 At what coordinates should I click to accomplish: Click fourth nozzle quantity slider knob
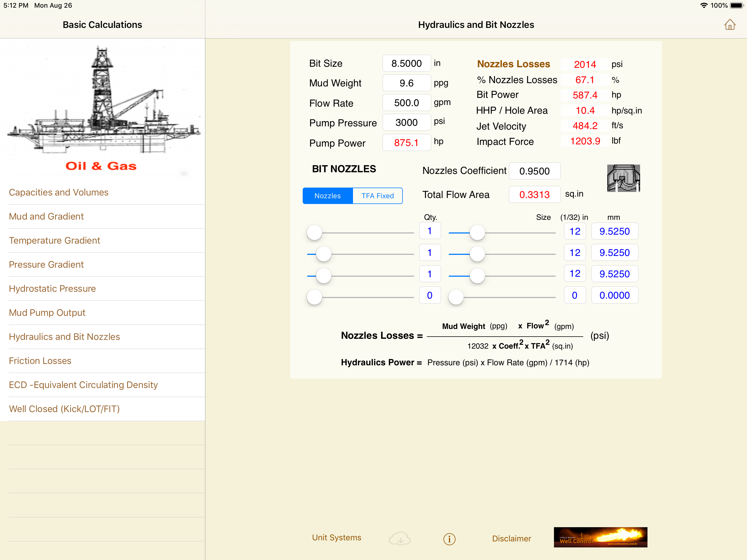[314, 297]
